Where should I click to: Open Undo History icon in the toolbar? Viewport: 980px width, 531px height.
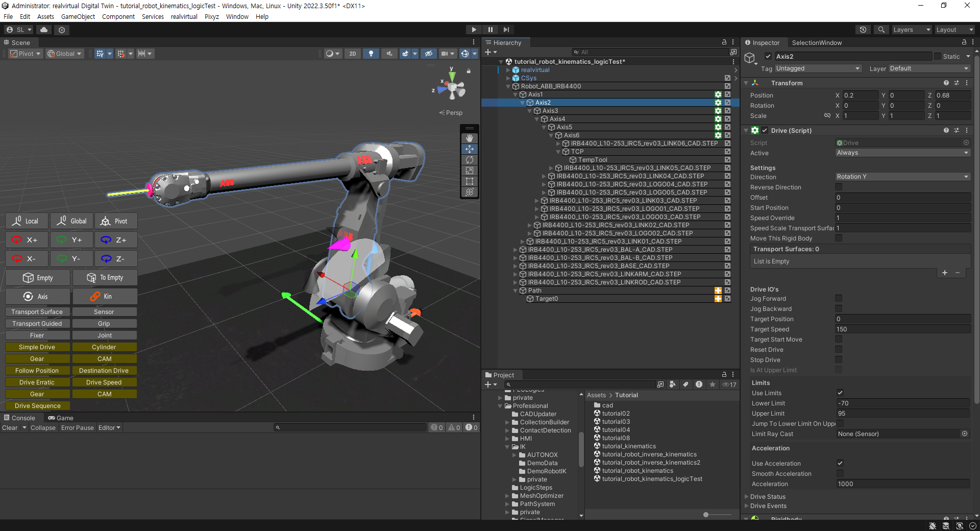pyautogui.click(x=863, y=30)
